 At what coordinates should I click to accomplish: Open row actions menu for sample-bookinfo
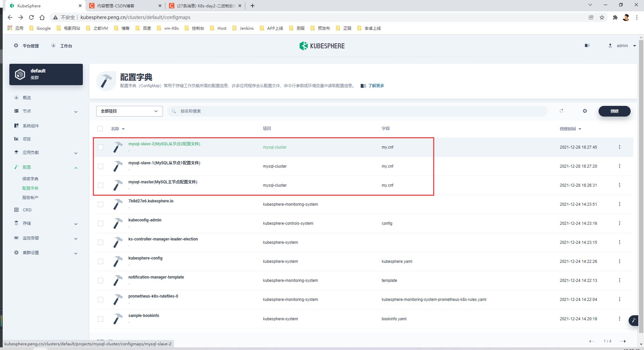pyautogui.click(x=620, y=319)
